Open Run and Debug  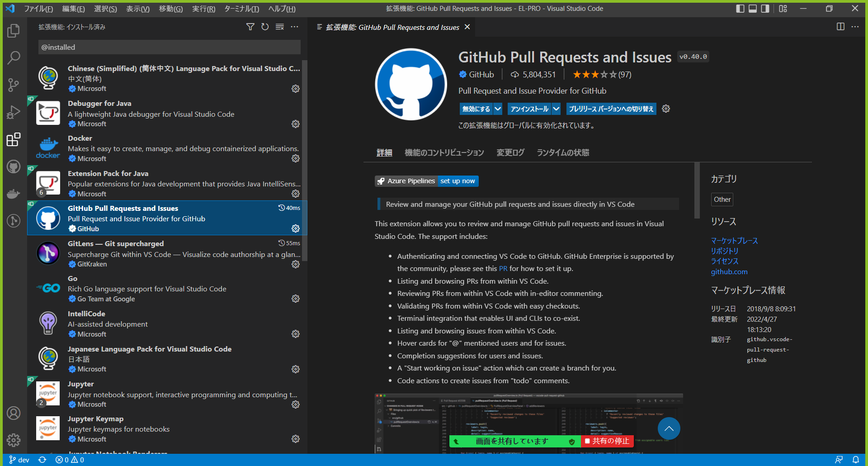[14, 112]
